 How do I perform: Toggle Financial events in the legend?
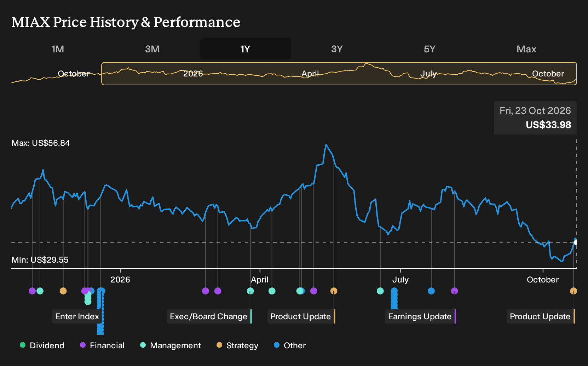click(x=102, y=345)
